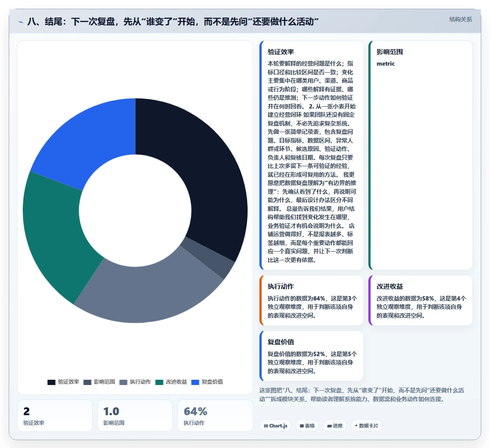Image resolution: width=490 pixels, height=448 pixels.
Task: Click the 改进收益的数据为58% description text
Action: [421, 307]
